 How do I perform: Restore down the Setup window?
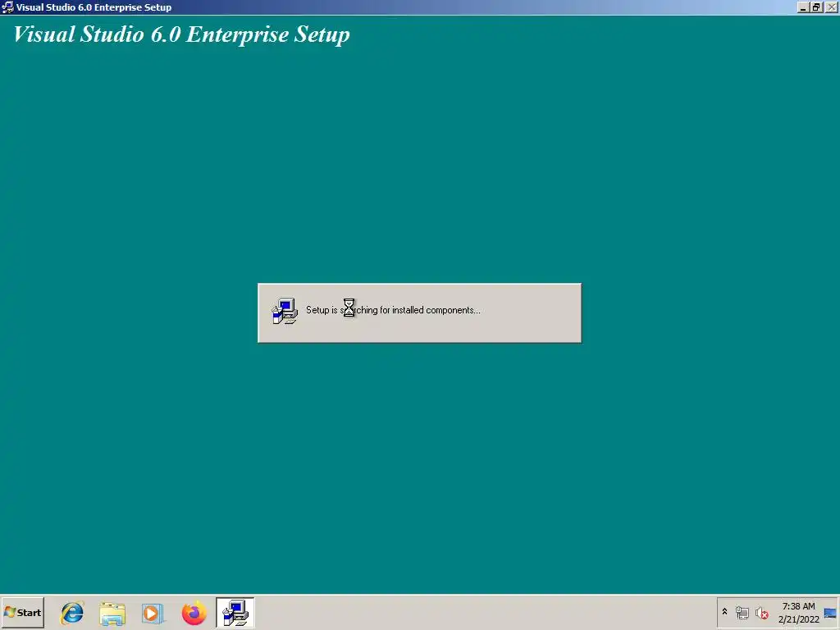(x=816, y=7)
